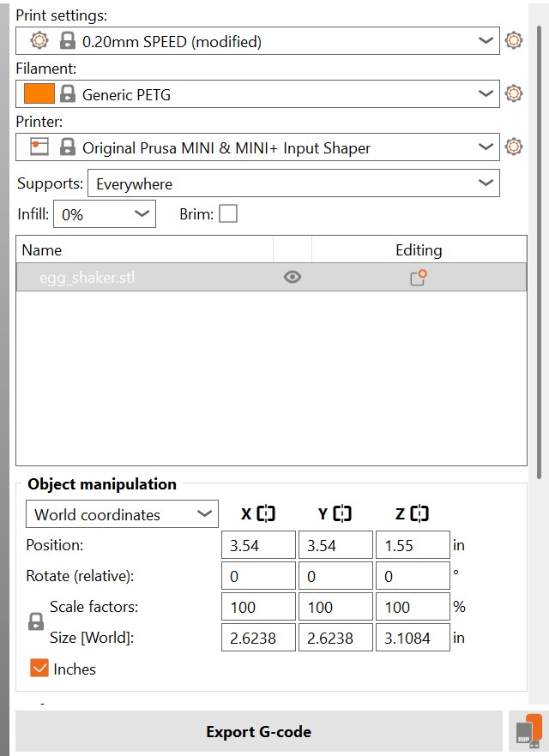Image resolution: width=549 pixels, height=756 pixels.
Task: Click the Size Y input field
Action: point(335,638)
